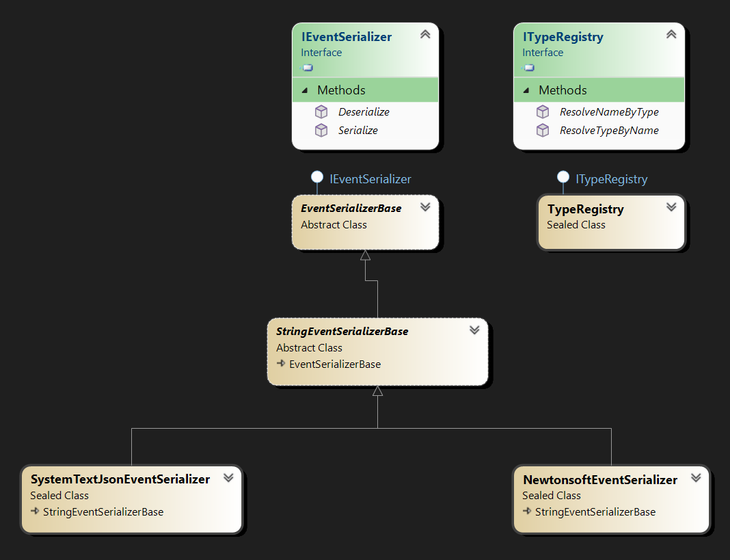Click Methods header label in ITypeRegistry
This screenshot has width=730, height=560.
click(x=563, y=90)
